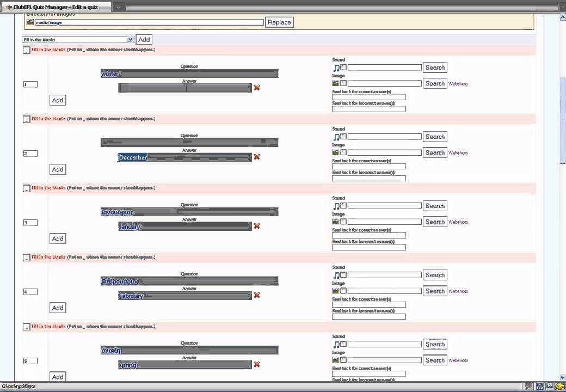Tick the sound checkbox for question 5
Image resolution: width=566 pixels, height=392 pixels.
point(343,344)
